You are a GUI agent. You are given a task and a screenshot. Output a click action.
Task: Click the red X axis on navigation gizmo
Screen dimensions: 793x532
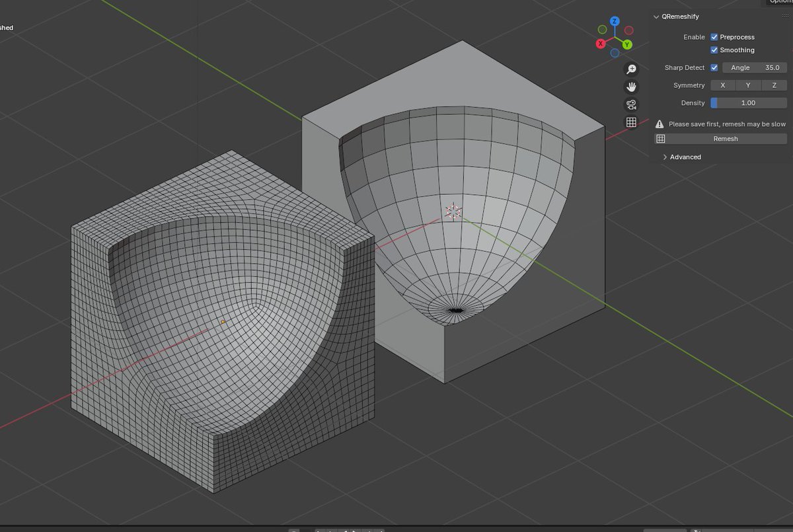pyautogui.click(x=601, y=44)
